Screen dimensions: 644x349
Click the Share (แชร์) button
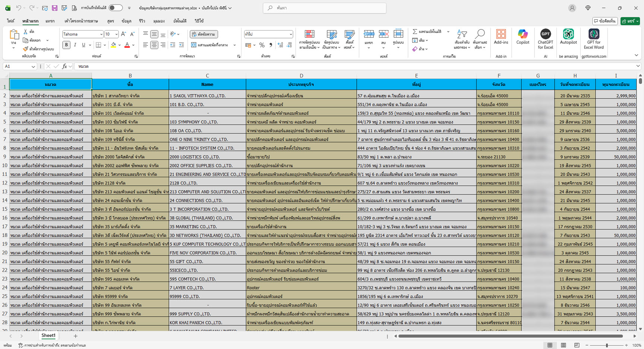tap(630, 21)
